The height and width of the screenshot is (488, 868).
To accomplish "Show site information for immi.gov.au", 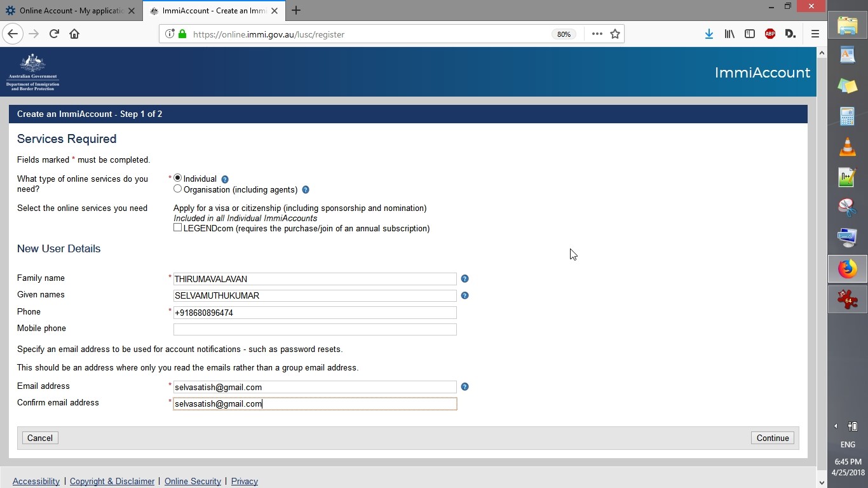I will point(170,34).
